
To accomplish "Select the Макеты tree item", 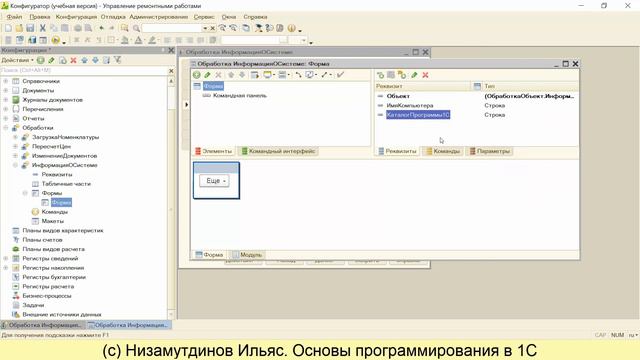I will tap(53, 221).
